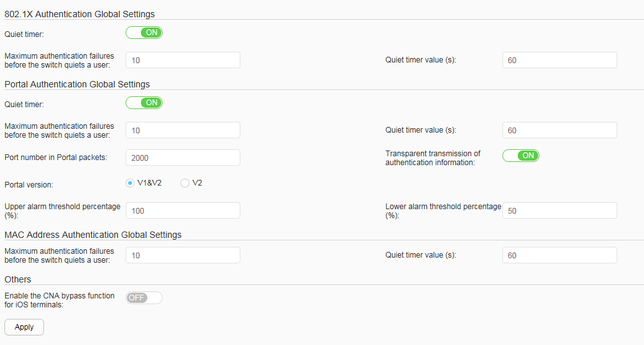Select the V2 portal version option
The image size is (644, 345).
[x=185, y=183]
